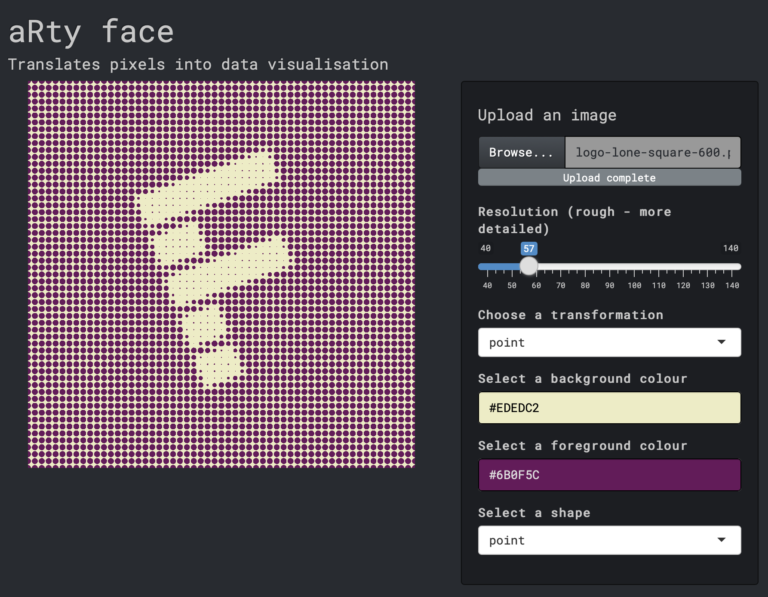The width and height of the screenshot is (768, 597).
Task: Pick the foreground colour #6B0F5C swatch
Action: click(609, 475)
